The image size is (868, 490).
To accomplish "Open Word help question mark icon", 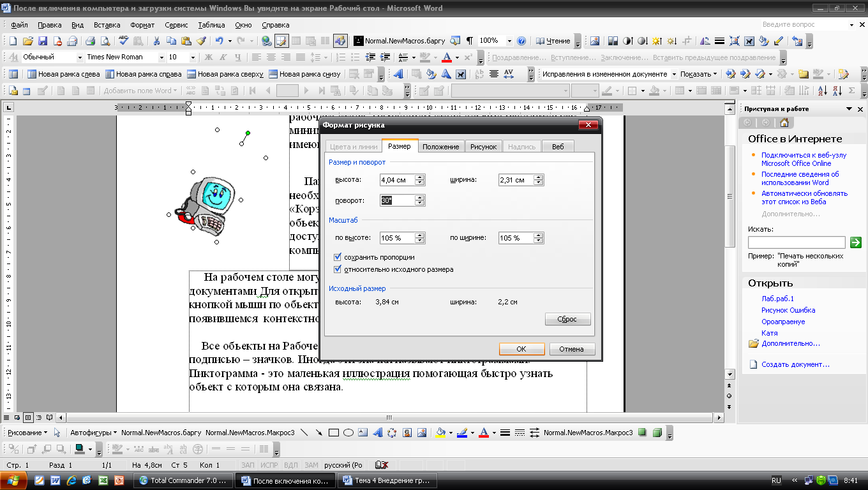I will point(521,41).
